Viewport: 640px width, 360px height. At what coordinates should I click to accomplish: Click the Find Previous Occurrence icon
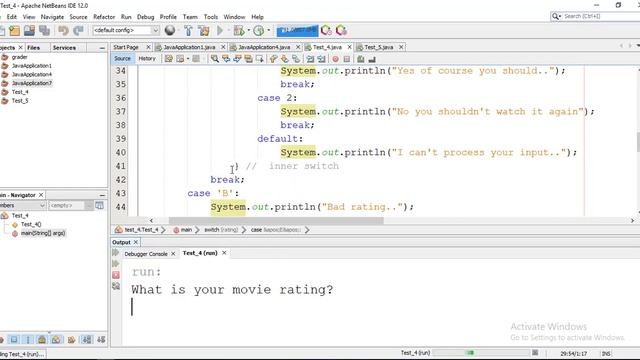point(226,59)
